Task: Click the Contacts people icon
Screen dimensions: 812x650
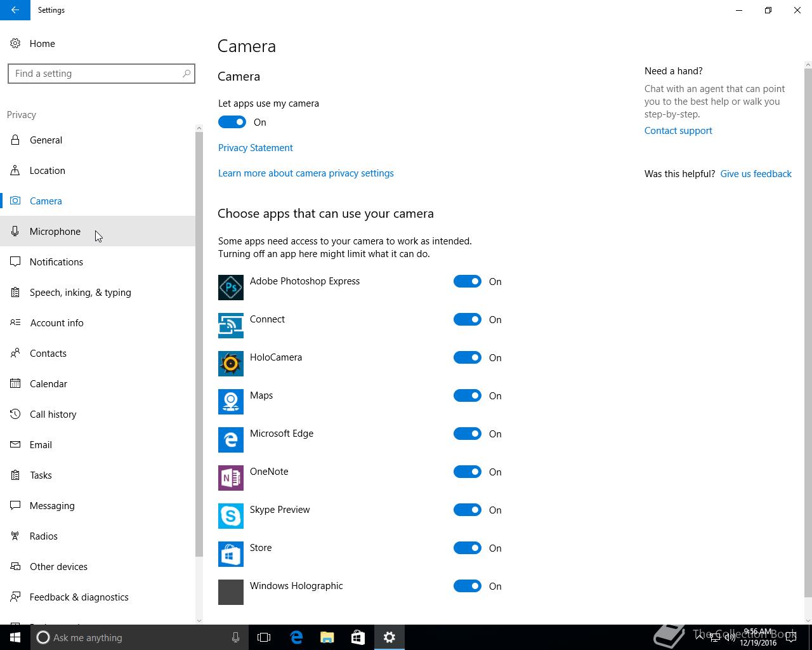Action: click(x=15, y=353)
